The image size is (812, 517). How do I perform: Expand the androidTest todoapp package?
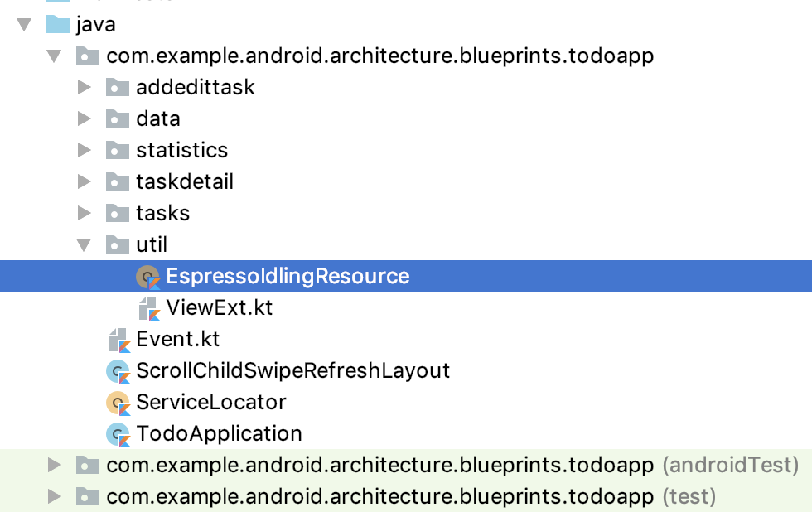(55, 465)
